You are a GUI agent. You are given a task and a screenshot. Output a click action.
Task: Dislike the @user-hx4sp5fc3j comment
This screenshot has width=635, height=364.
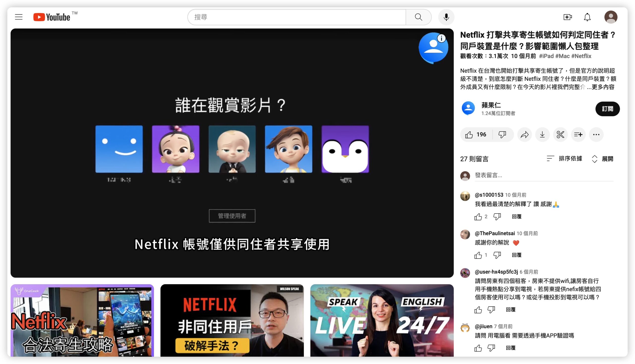pyautogui.click(x=491, y=310)
